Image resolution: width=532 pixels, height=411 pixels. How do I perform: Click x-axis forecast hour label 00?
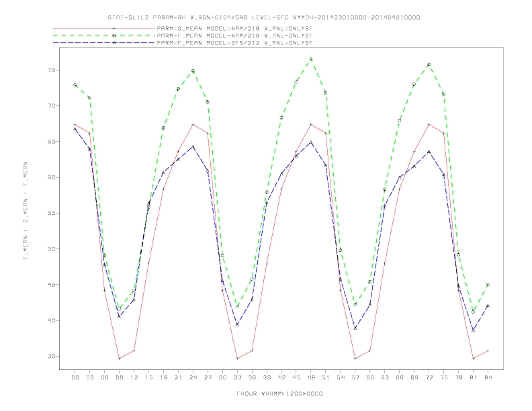click(75, 377)
